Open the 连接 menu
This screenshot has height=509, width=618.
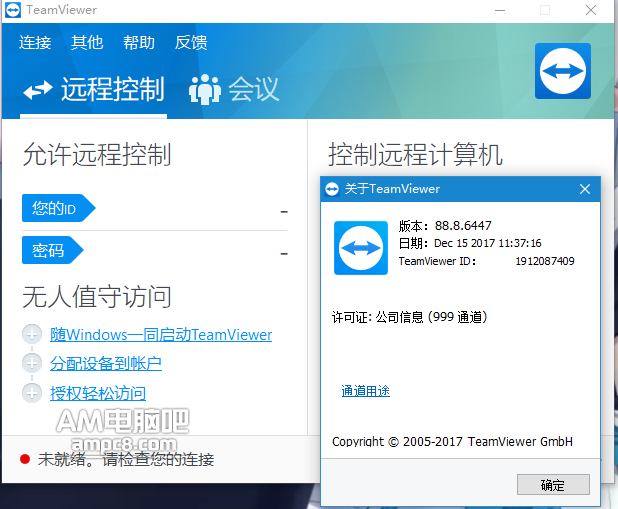(x=35, y=43)
